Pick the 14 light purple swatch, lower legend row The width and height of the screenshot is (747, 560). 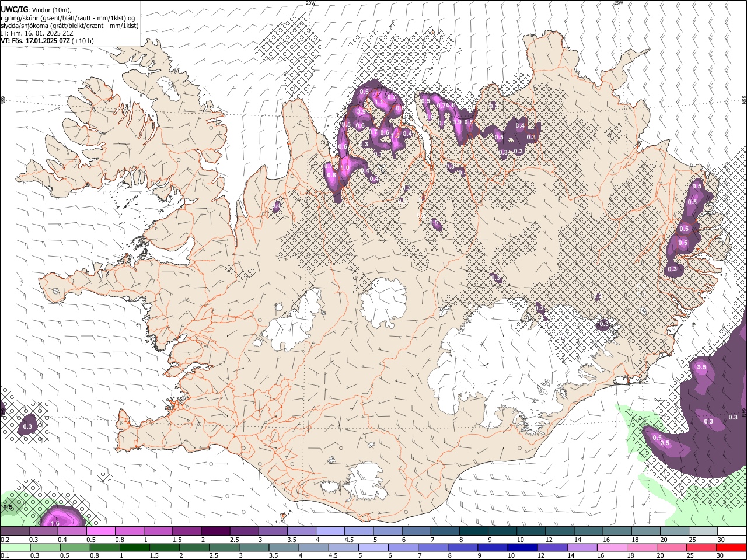[x=582, y=548]
